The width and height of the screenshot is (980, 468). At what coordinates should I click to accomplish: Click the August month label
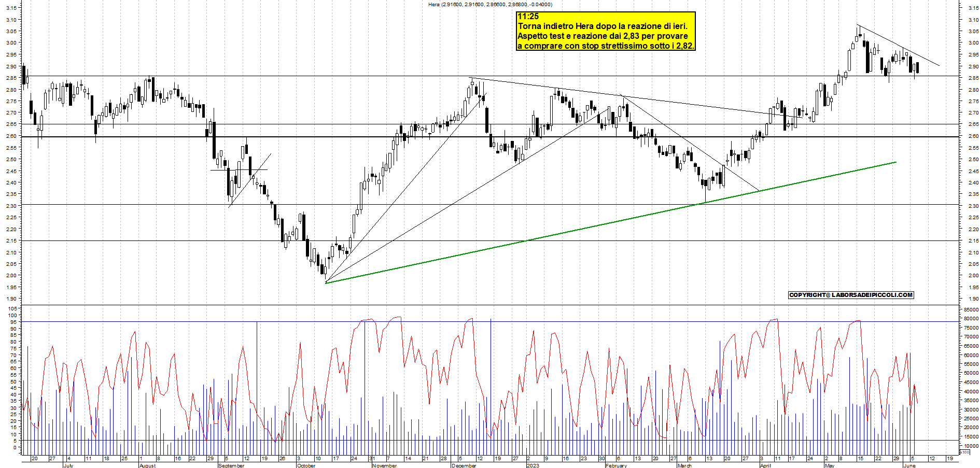147,465
